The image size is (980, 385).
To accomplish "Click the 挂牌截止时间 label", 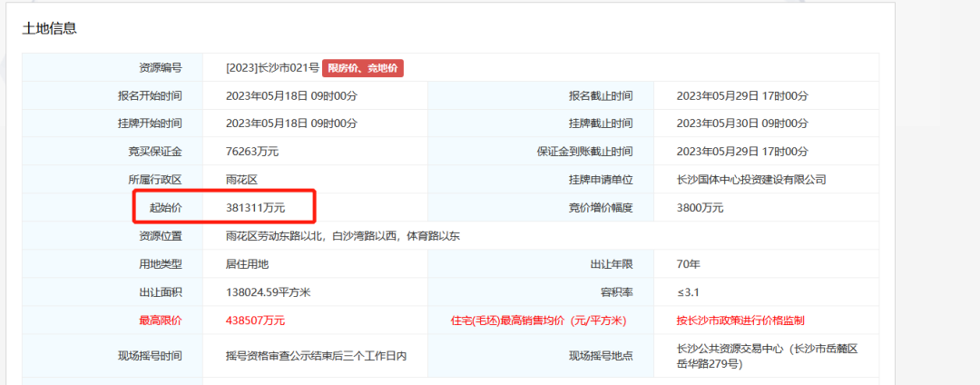I will click(x=601, y=123).
